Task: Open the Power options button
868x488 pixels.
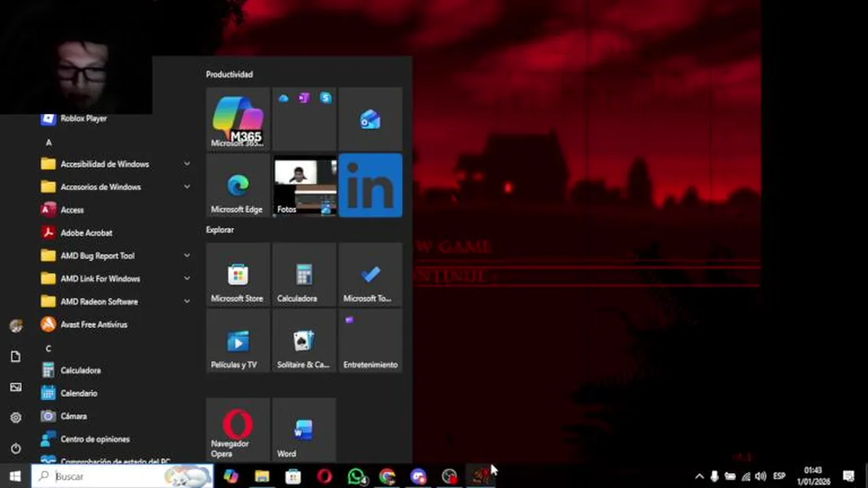Action: pyautogui.click(x=16, y=449)
